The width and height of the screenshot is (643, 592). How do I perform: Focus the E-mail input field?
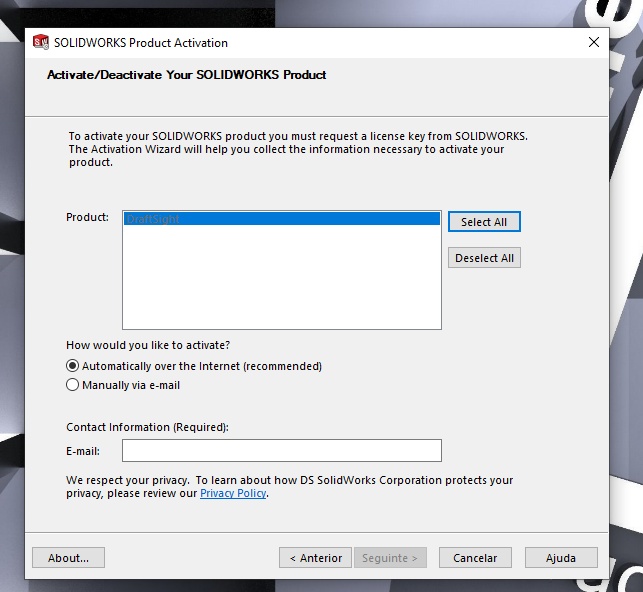point(282,451)
